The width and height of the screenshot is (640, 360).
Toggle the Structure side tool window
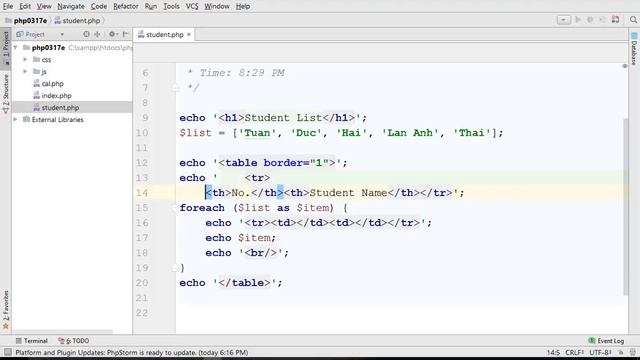click(6, 95)
